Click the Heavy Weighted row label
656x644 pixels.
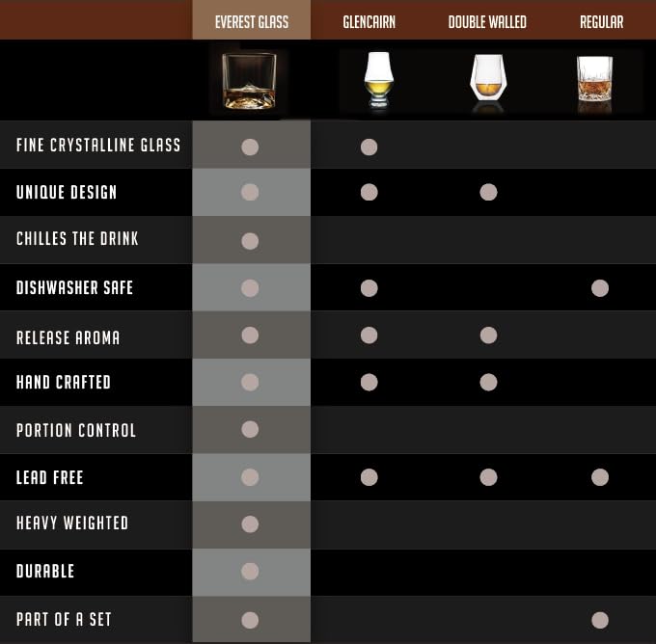(72, 523)
